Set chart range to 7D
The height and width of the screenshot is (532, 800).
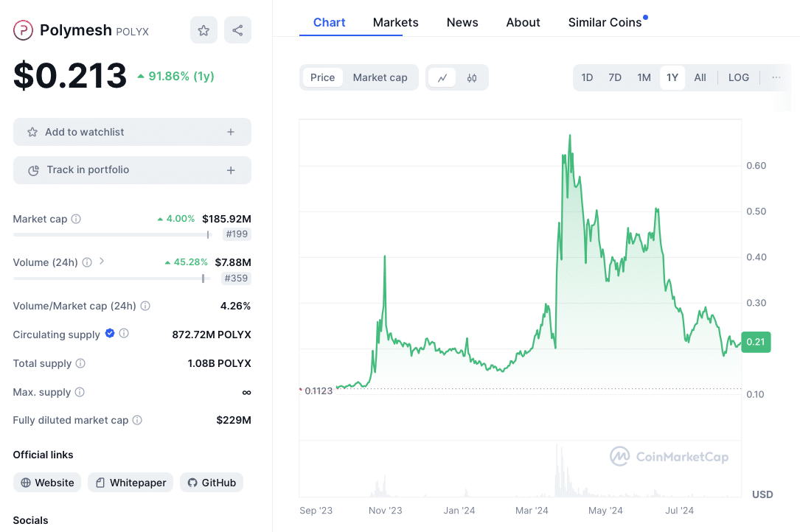(615, 77)
